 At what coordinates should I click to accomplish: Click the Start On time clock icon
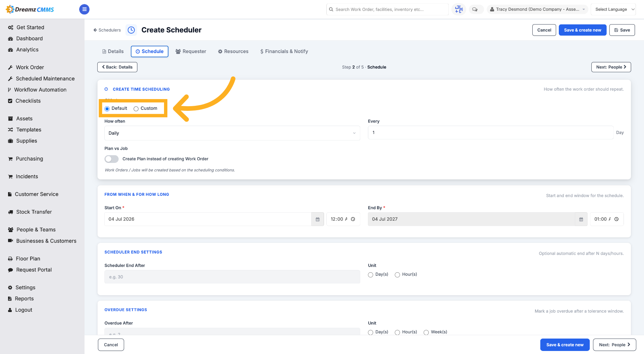pyautogui.click(x=353, y=219)
